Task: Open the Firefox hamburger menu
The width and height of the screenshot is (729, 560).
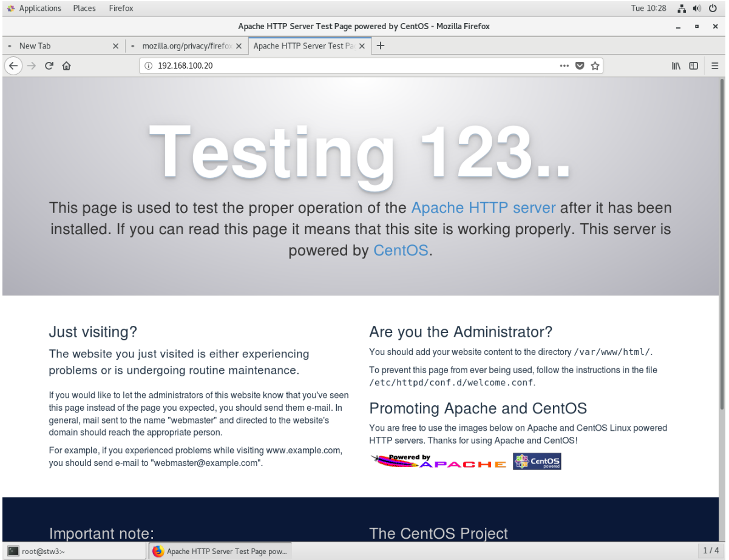Action: (x=714, y=66)
